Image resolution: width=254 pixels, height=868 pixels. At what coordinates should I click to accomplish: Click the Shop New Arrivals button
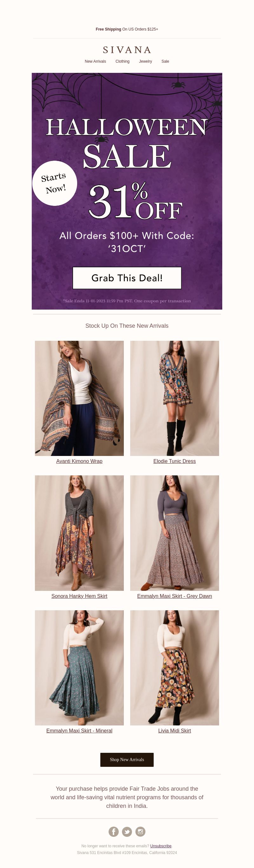(127, 759)
